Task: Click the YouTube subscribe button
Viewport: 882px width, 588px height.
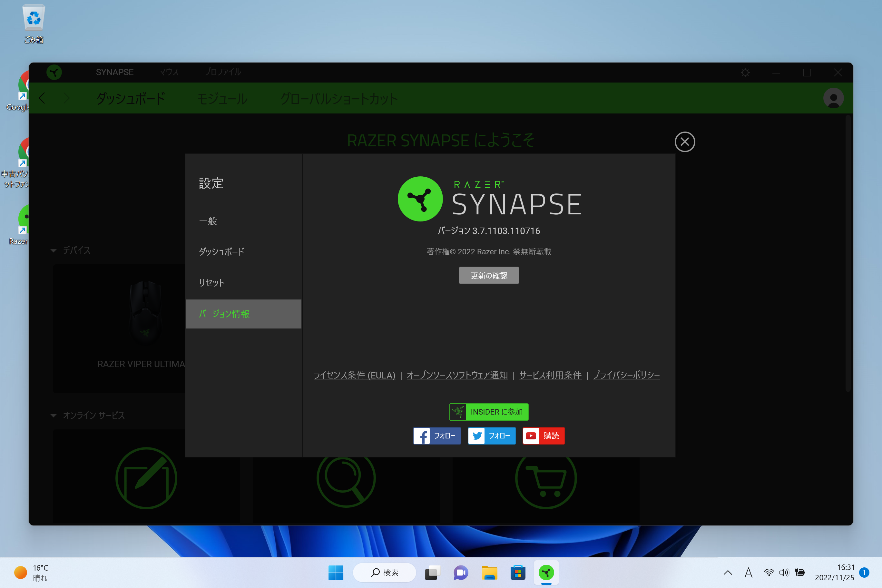Action: pos(544,436)
